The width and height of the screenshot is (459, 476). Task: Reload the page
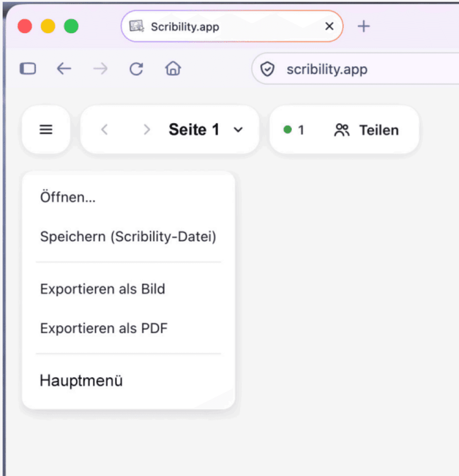click(136, 69)
